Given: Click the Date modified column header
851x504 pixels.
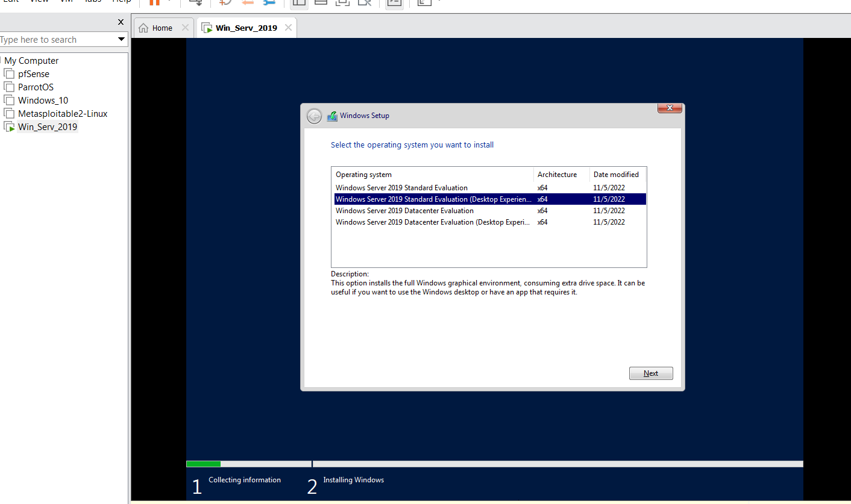Looking at the screenshot, I should [x=617, y=175].
